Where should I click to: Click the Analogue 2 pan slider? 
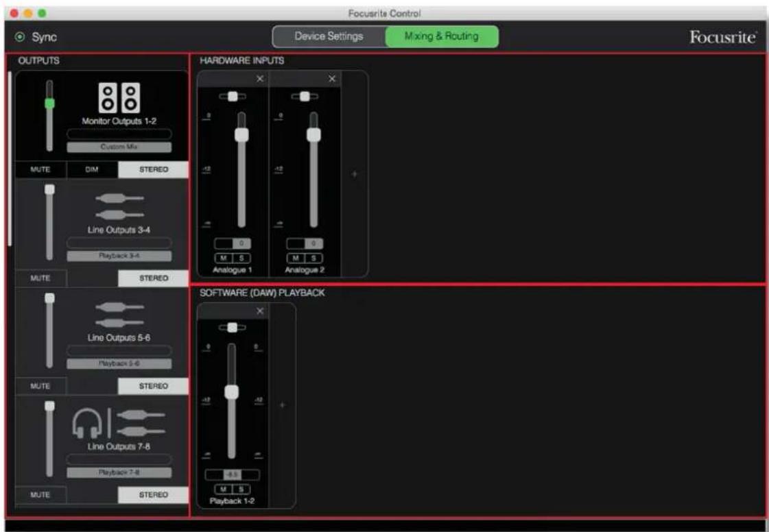tap(305, 97)
